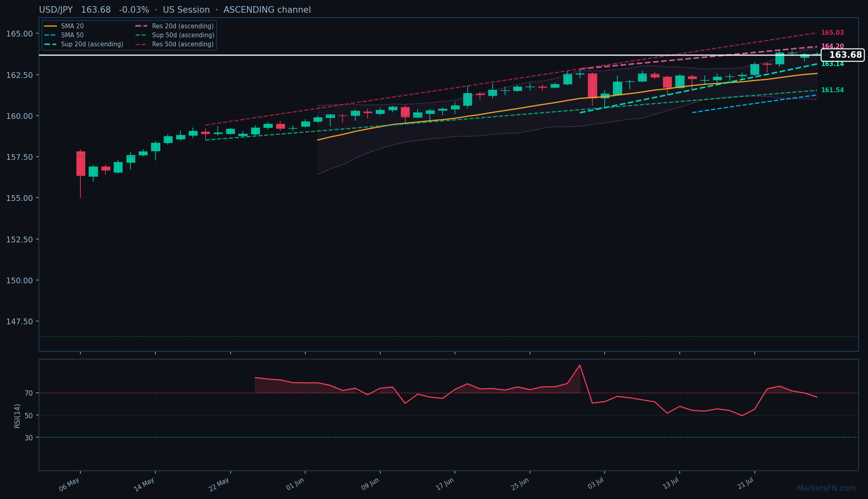
Task: Click the Res 20d (ascending) legend entry
Action: [x=174, y=26]
